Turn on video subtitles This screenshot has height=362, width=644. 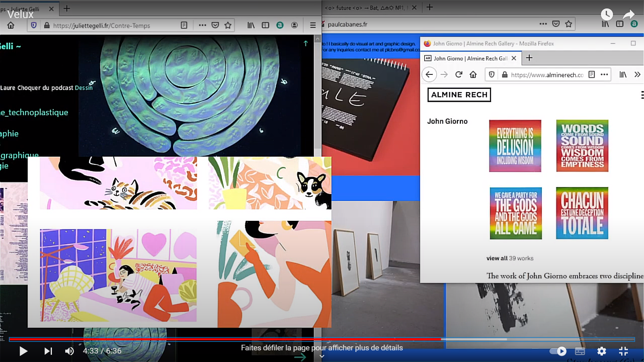tap(580, 351)
